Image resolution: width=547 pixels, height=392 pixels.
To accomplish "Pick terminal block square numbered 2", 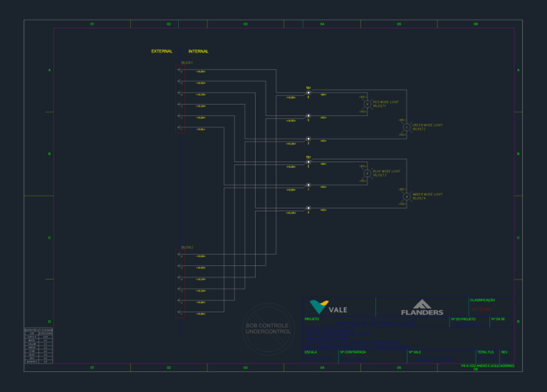I will [308, 162].
